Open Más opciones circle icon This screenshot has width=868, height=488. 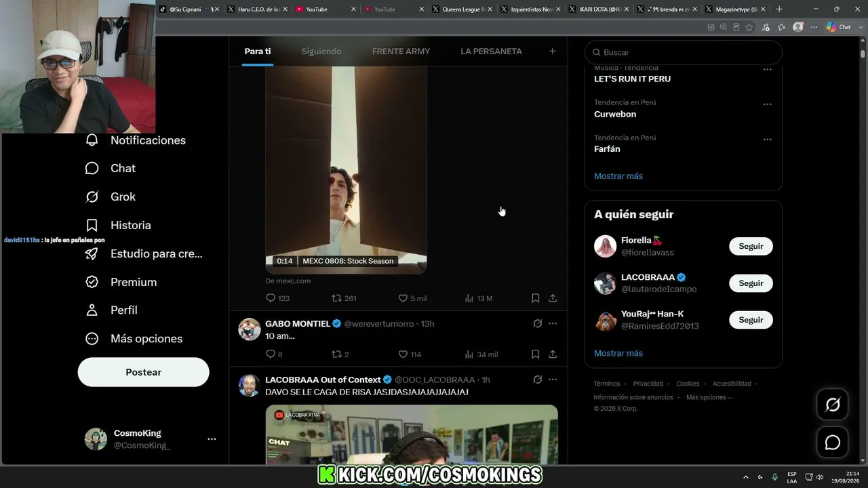pyautogui.click(x=92, y=338)
